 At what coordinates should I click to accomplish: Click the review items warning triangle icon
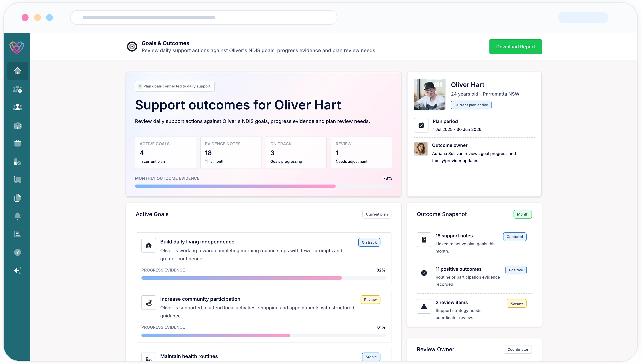pos(424,306)
